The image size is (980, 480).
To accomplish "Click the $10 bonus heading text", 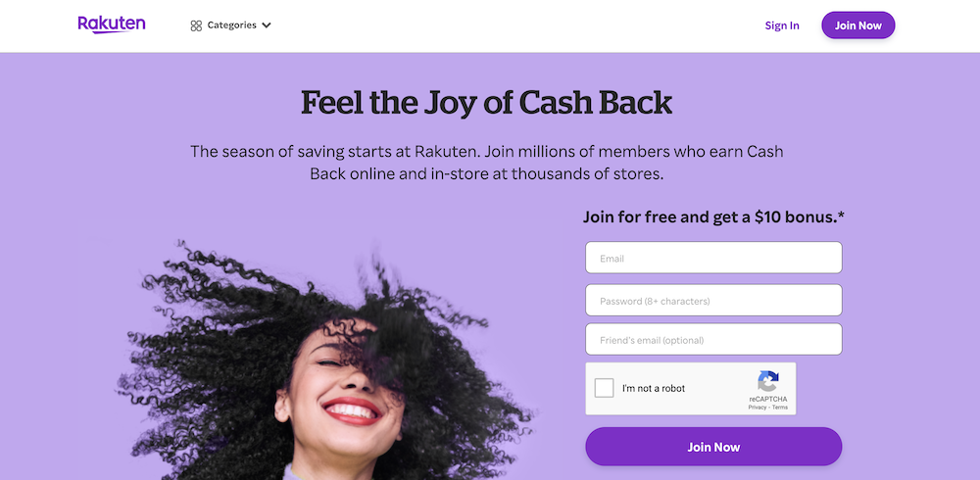I will 713,216.
